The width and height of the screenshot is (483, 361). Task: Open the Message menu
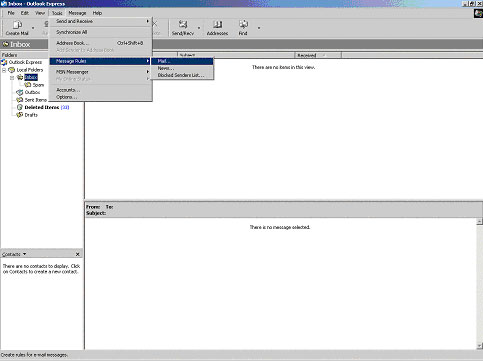(77, 13)
